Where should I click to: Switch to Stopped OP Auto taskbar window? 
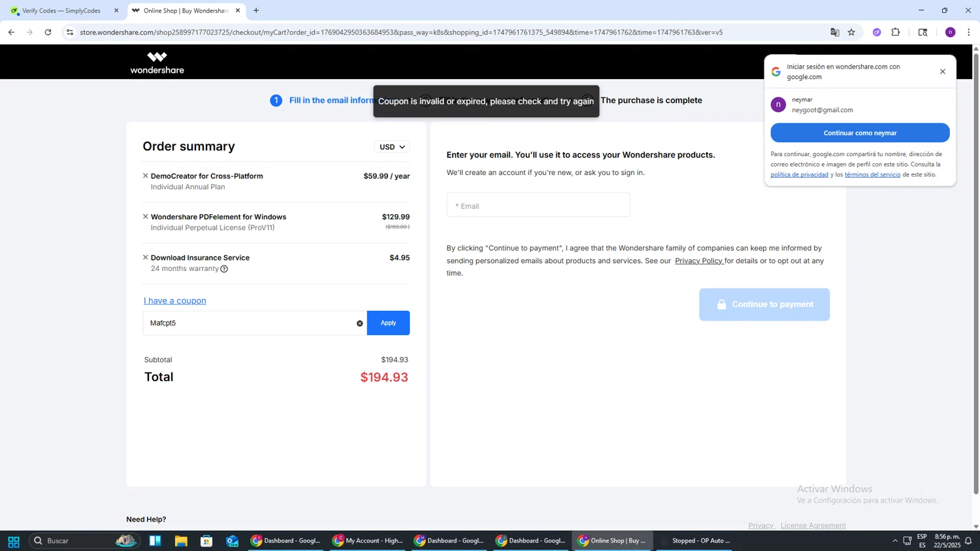(694, 541)
